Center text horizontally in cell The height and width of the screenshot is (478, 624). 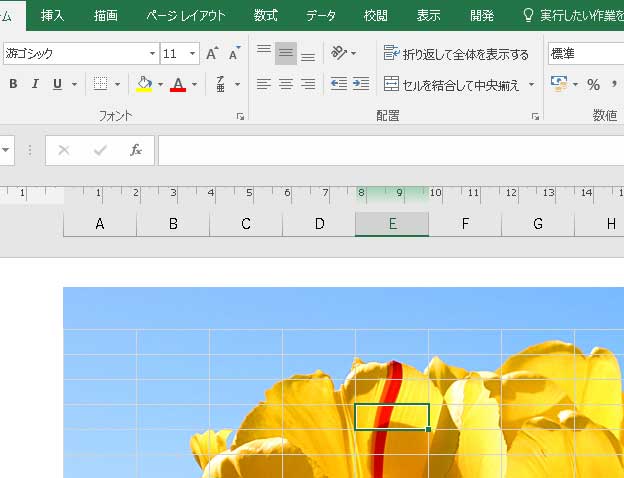286,84
